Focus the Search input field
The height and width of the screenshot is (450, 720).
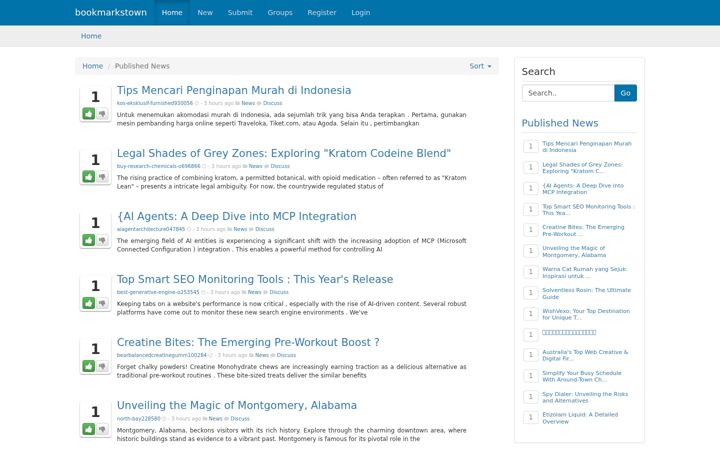coord(568,93)
